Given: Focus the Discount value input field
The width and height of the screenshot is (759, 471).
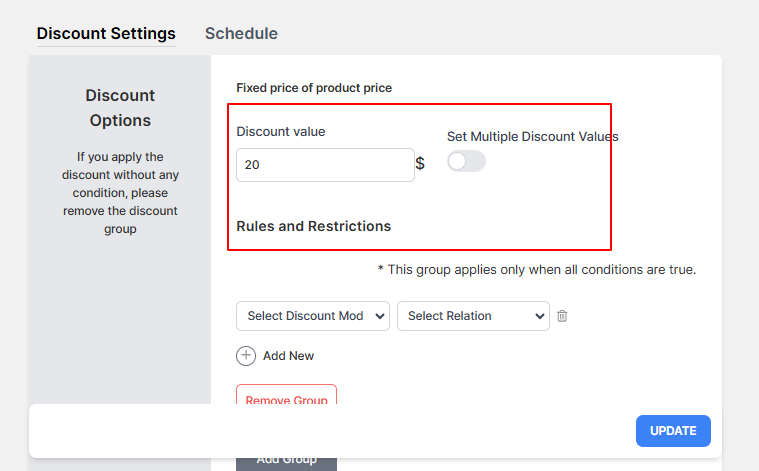Looking at the screenshot, I should click(x=325, y=165).
